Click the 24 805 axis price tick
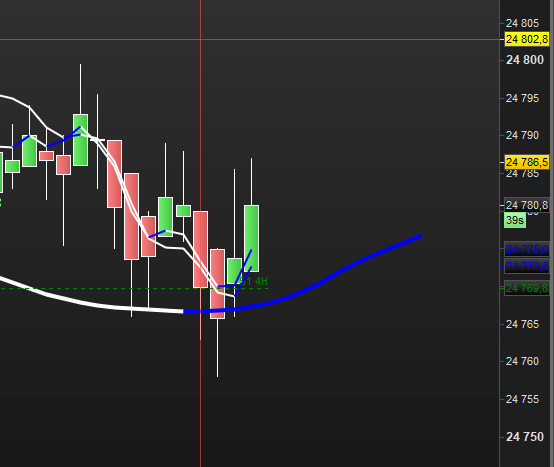Screen dimensions: 554x467 click(522, 23)
